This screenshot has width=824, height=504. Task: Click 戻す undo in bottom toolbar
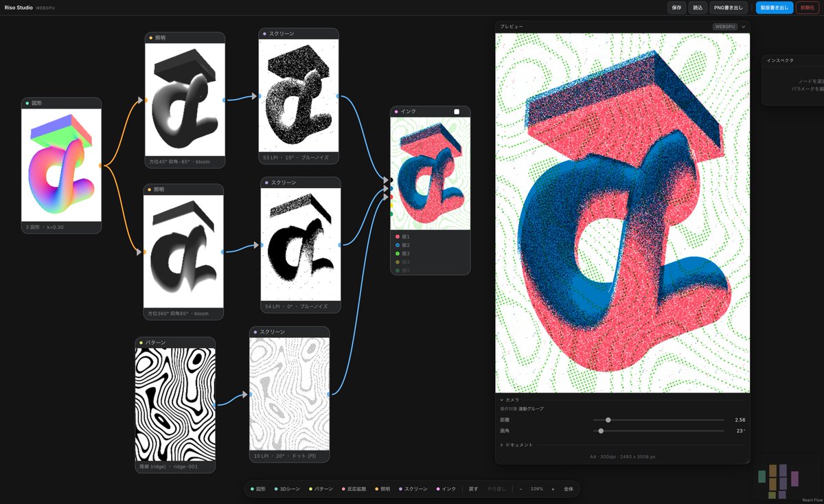tap(473, 489)
